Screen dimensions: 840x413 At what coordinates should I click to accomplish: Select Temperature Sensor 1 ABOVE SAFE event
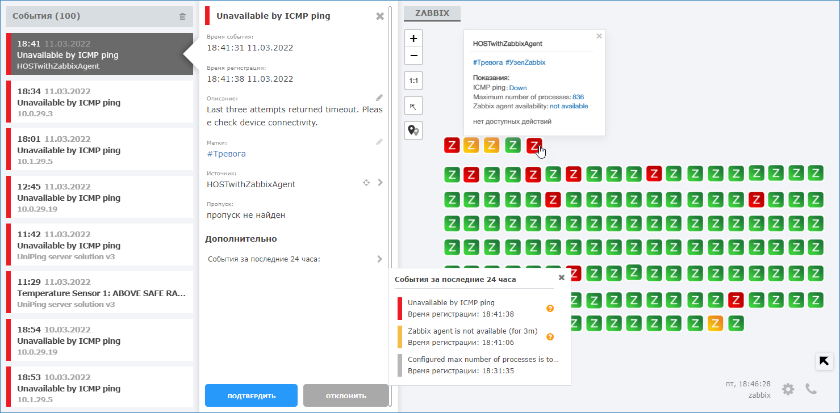point(99,293)
